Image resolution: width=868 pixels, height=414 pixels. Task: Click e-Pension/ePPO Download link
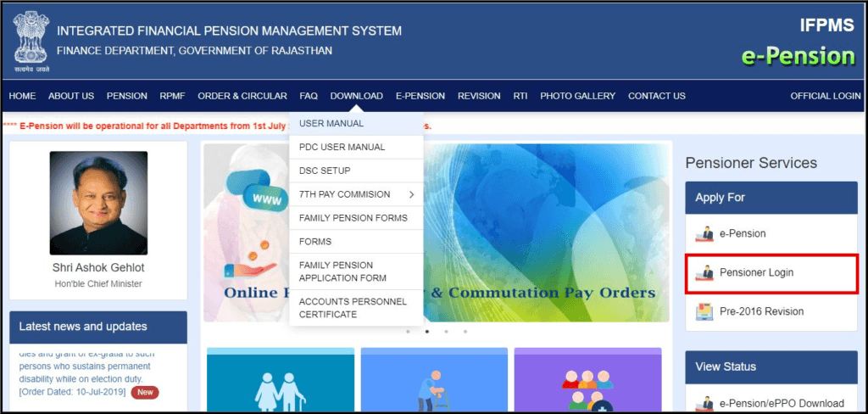782,404
